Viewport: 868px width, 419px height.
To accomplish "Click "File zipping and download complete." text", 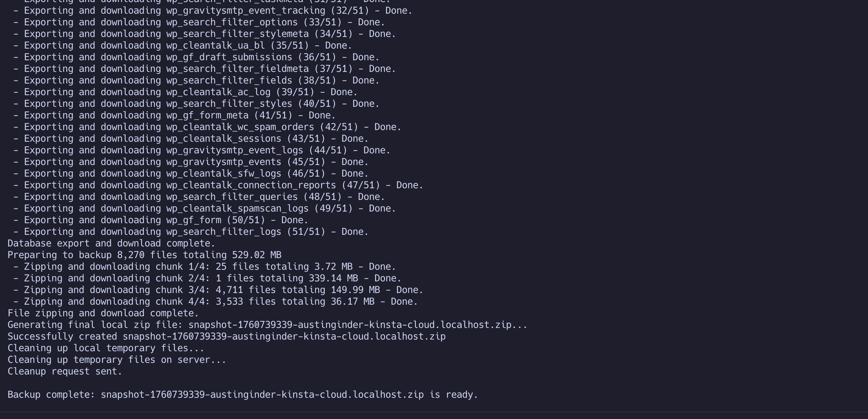I will coord(103,314).
